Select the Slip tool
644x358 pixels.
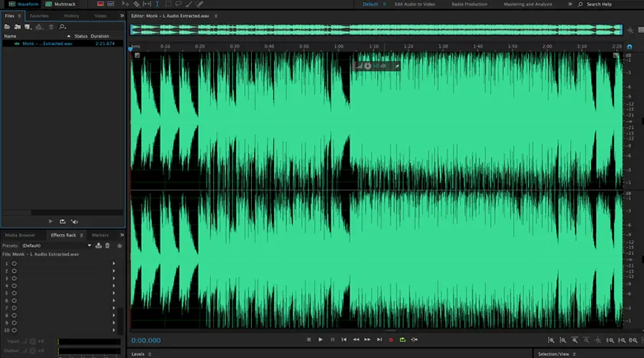[x=147, y=4]
